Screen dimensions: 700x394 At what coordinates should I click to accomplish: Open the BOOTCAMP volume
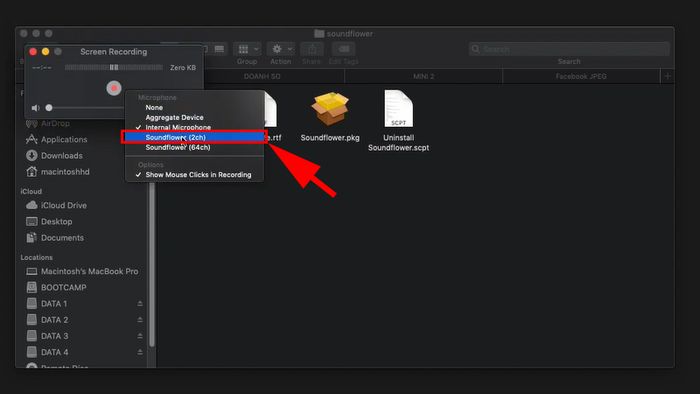(x=63, y=287)
